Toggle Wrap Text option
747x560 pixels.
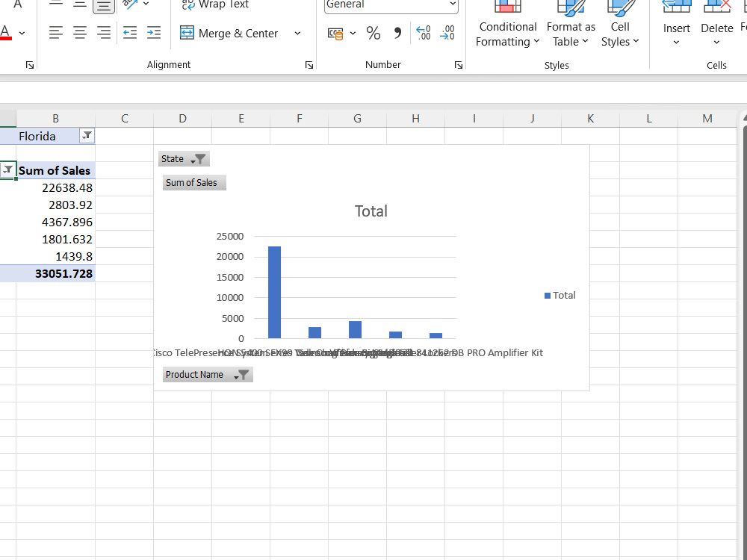(x=215, y=4)
